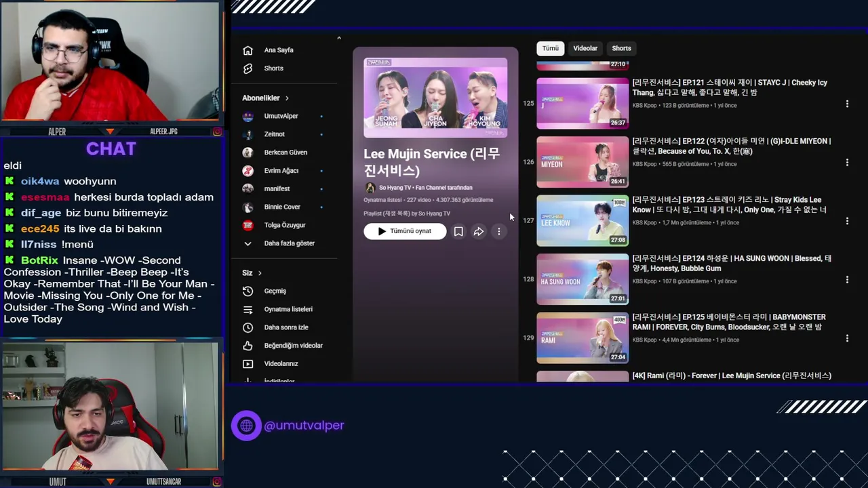868x488 pixels.
Task: Open the EP.125 RAMI video thumbnail
Action: click(583, 338)
